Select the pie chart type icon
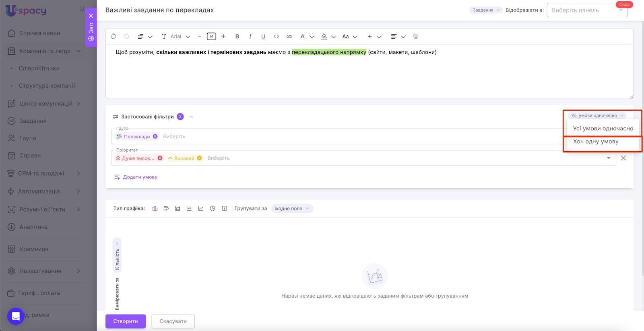The image size is (644, 331). tap(213, 208)
